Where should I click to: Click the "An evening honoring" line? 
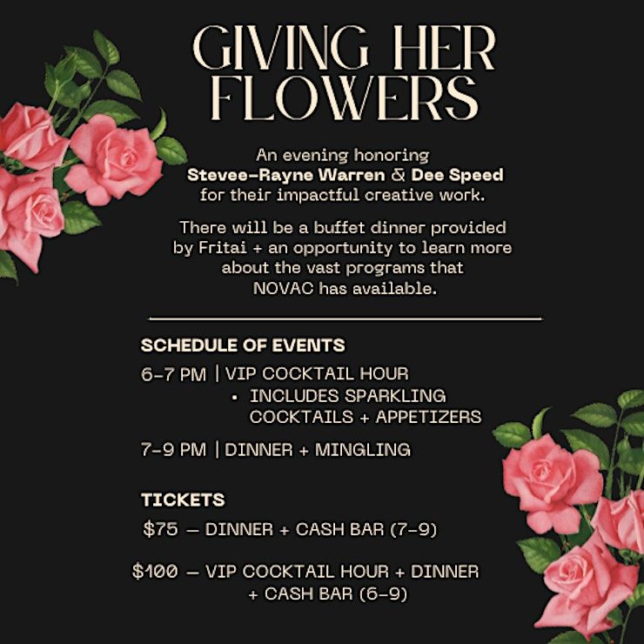[342, 155]
